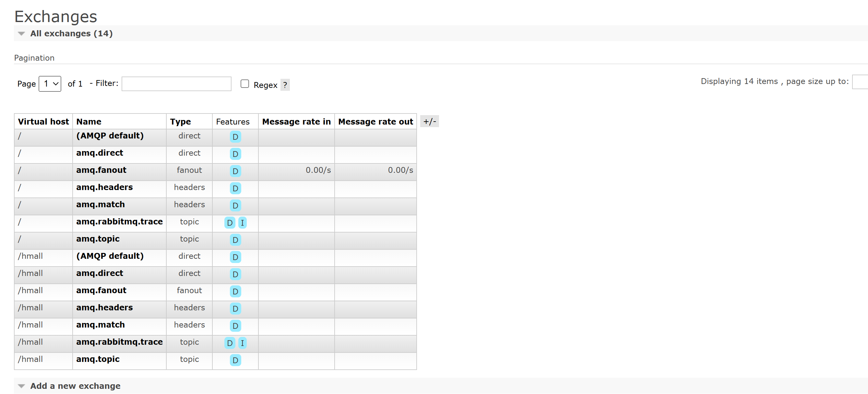Image resolution: width=868 pixels, height=394 pixels.
Task: Collapse the All exchanges section
Action: 71,33
